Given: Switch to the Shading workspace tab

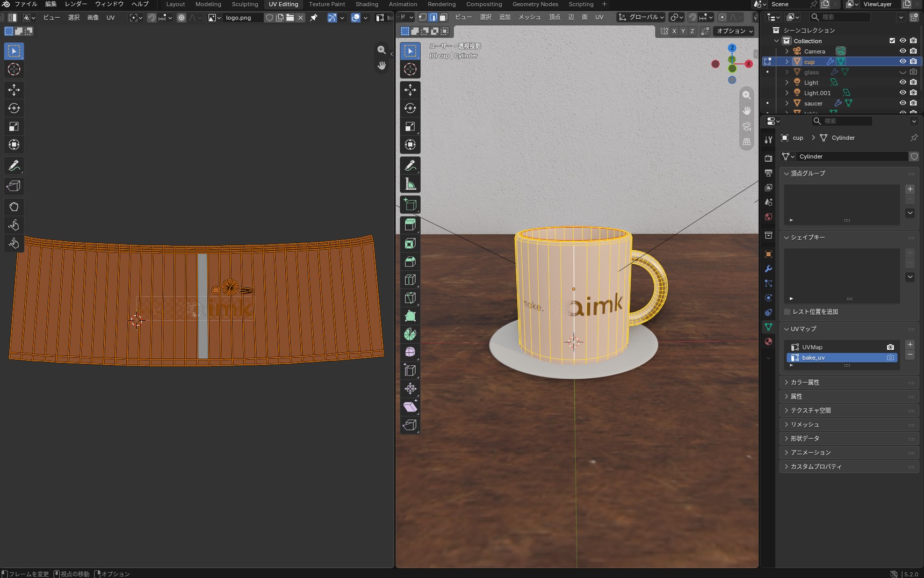Looking at the screenshot, I should [367, 4].
